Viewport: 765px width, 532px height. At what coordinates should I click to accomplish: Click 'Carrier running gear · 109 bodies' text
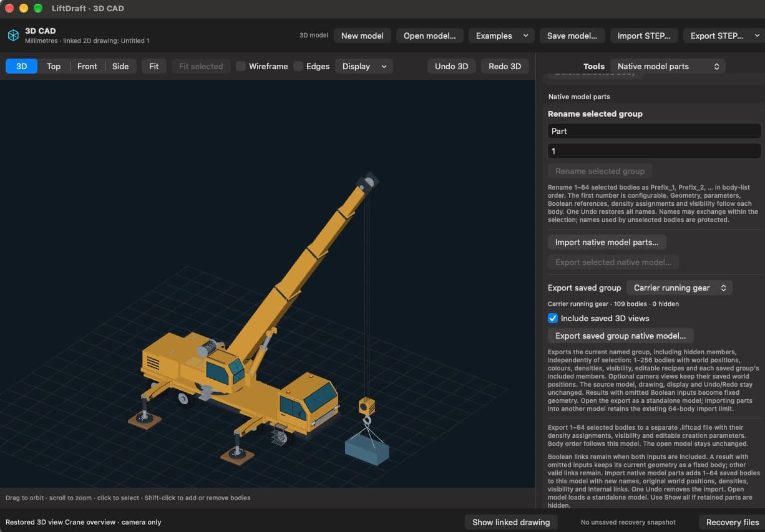pos(613,304)
